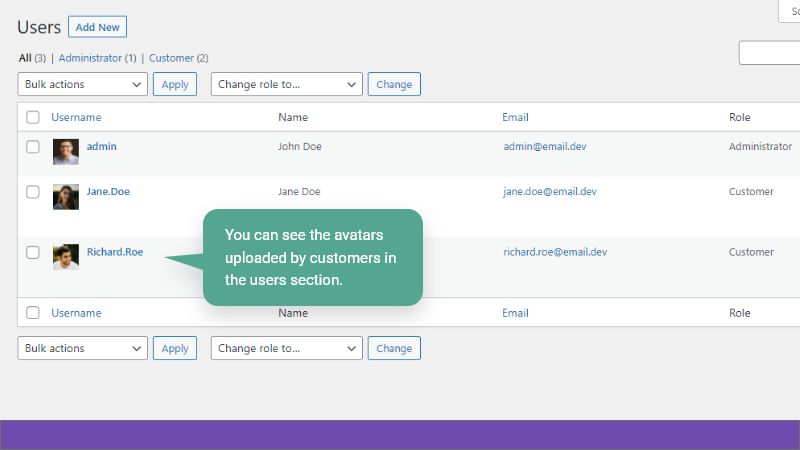The image size is (800, 450).
Task: Open the Richard.Roe username link
Action: pyautogui.click(x=115, y=252)
